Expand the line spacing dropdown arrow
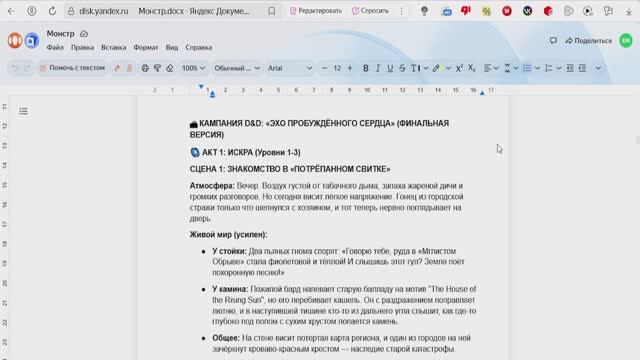The width and height of the screenshot is (640, 360). click(516, 68)
